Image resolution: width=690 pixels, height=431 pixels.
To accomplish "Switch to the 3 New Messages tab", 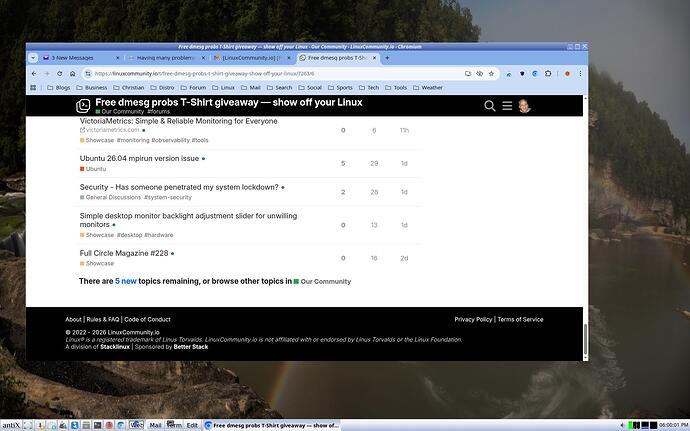I will pyautogui.click(x=81, y=58).
